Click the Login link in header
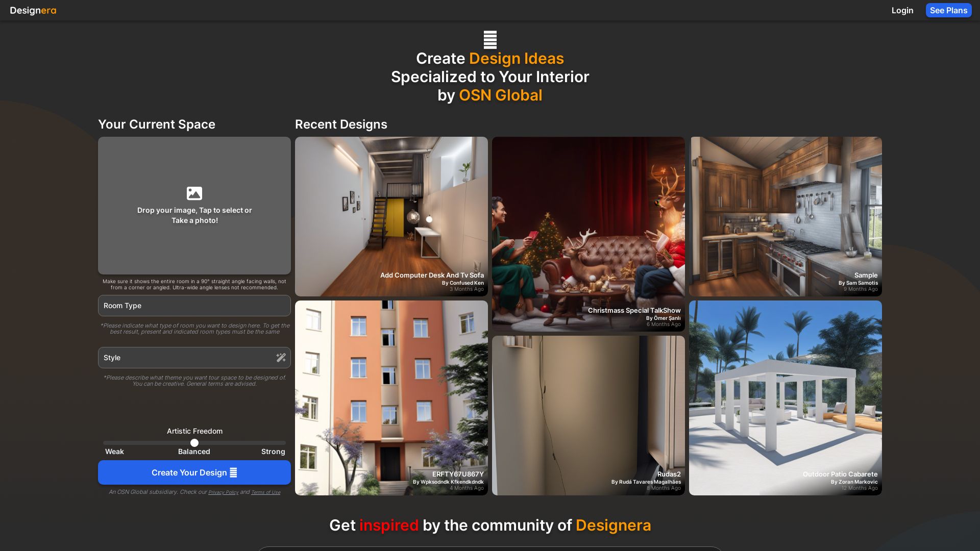 point(902,10)
